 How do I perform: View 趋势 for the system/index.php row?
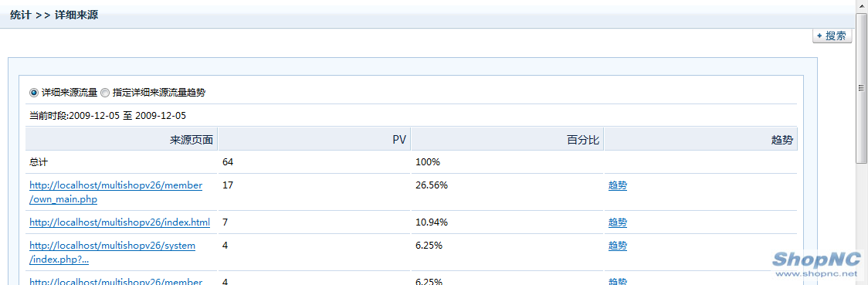[x=618, y=246]
